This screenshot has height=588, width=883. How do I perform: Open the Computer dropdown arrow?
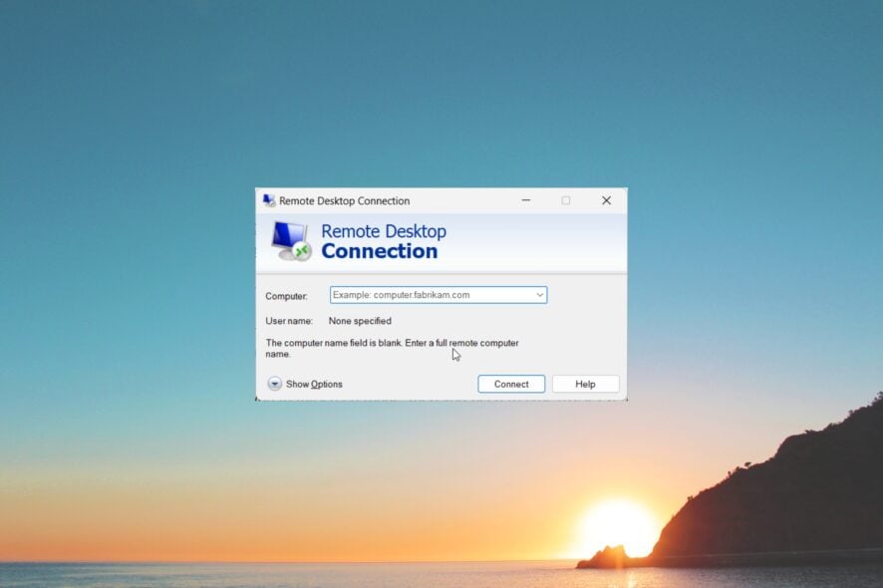pyautogui.click(x=540, y=295)
